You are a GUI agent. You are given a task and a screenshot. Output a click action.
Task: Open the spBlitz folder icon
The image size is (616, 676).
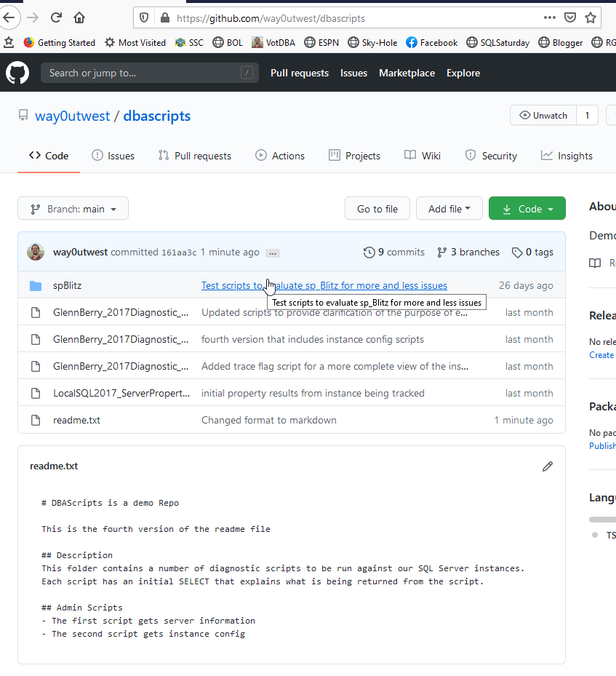(36, 286)
